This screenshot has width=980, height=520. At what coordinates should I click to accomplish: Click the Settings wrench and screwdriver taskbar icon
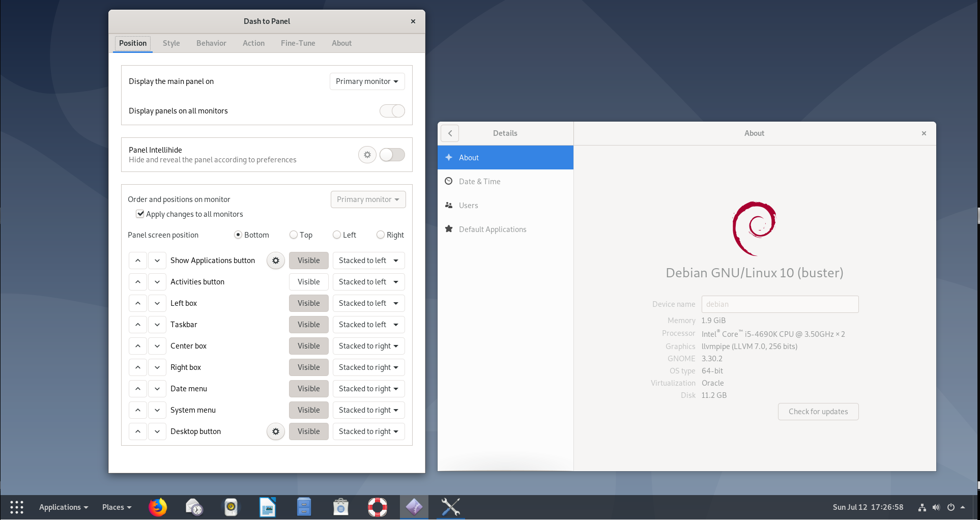click(x=451, y=507)
